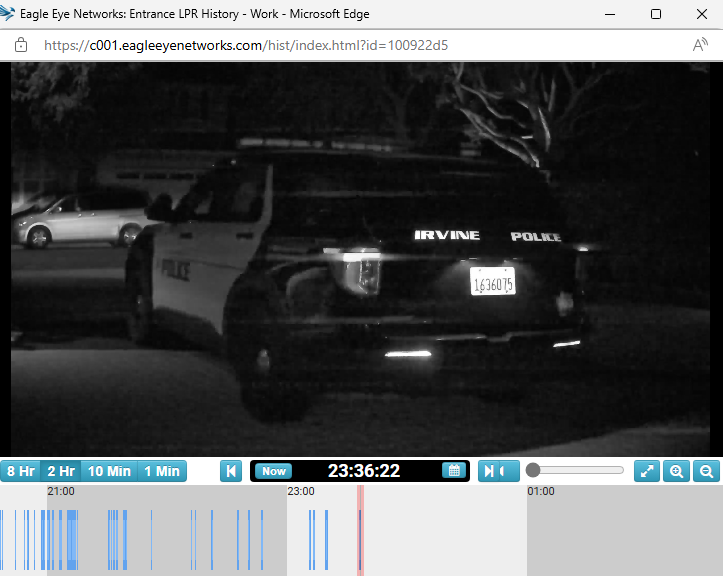723x577 pixels.
Task: Click the playback speed slider track
Action: click(x=576, y=470)
